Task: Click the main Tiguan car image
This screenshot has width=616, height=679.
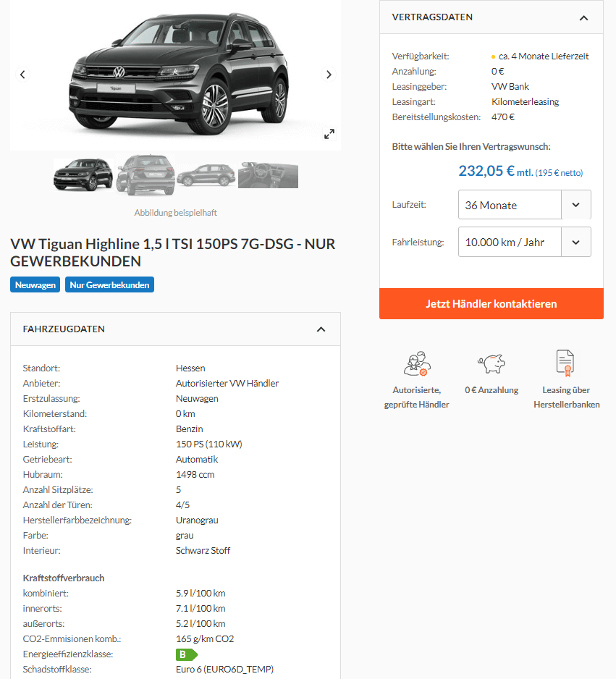Action: (178, 72)
